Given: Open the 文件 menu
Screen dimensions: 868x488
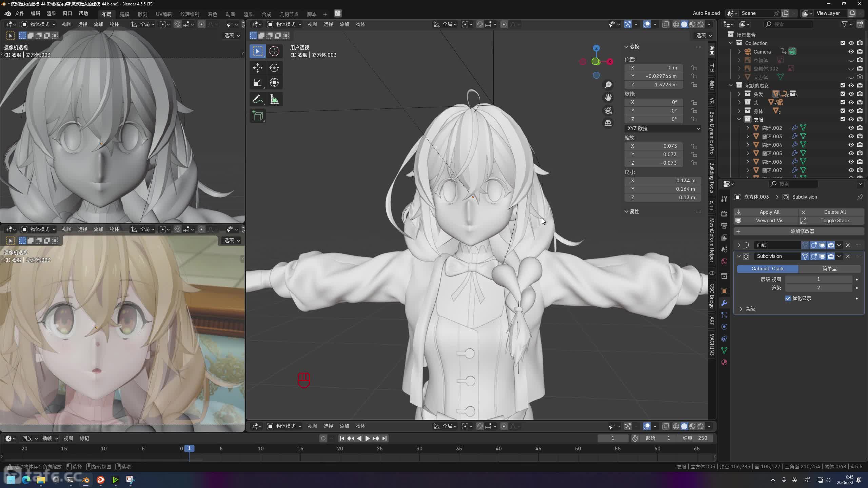Looking at the screenshot, I should (19, 13).
